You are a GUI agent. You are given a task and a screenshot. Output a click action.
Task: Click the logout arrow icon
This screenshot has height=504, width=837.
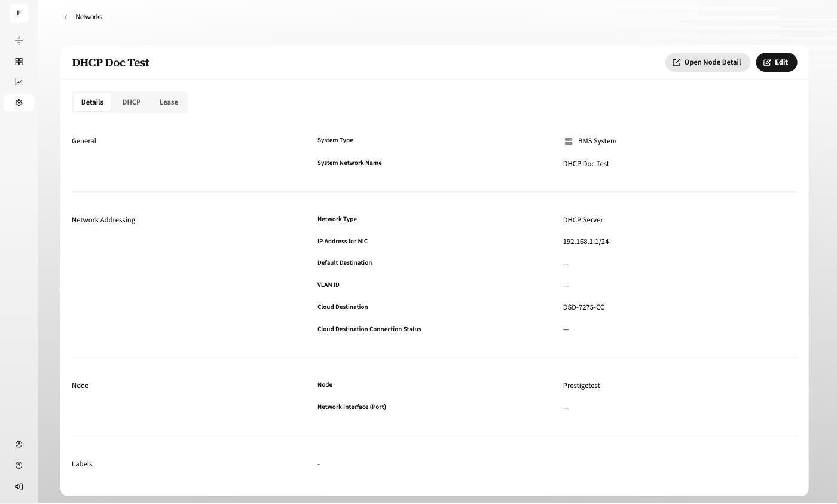(x=19, y=487)
